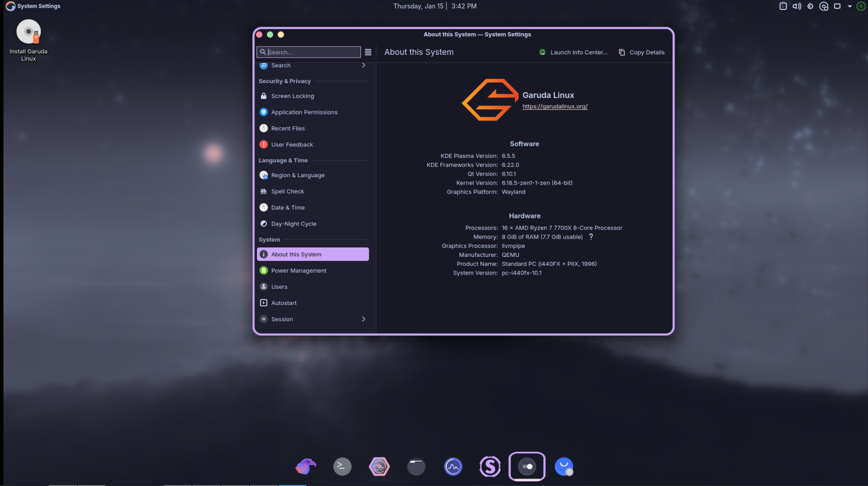Click the Launch Info Center button

tap(573, 52)
